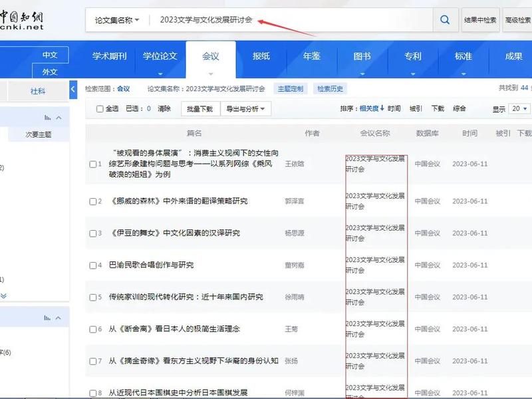Switch to 报纸 tab
Image resolution: width=532 pixels, height=399 pixels.
261,56
